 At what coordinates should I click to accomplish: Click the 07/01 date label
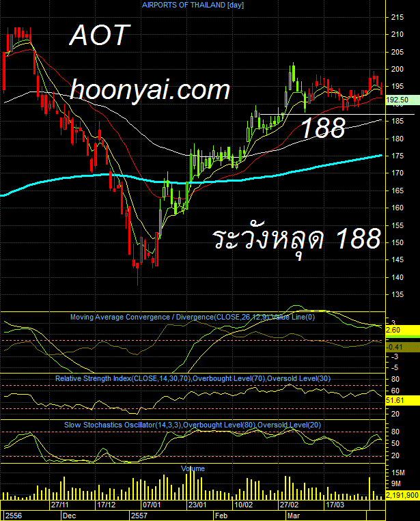[152, 505]
